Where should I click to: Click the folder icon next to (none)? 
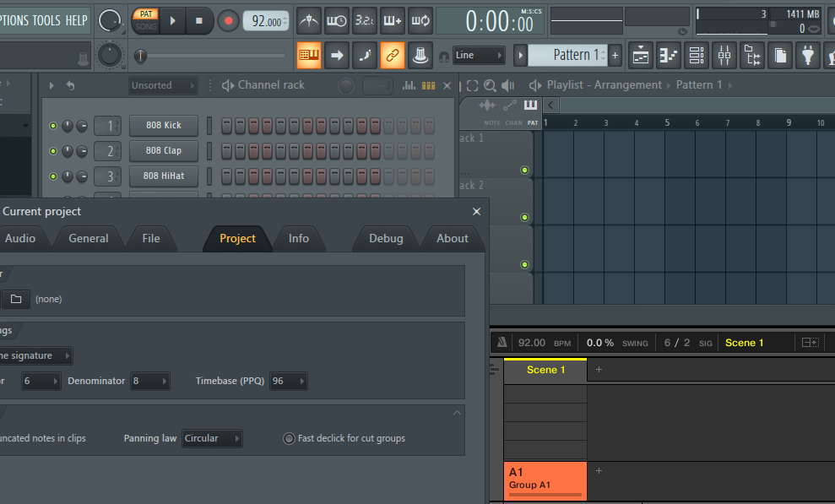[x=16, y=299]
